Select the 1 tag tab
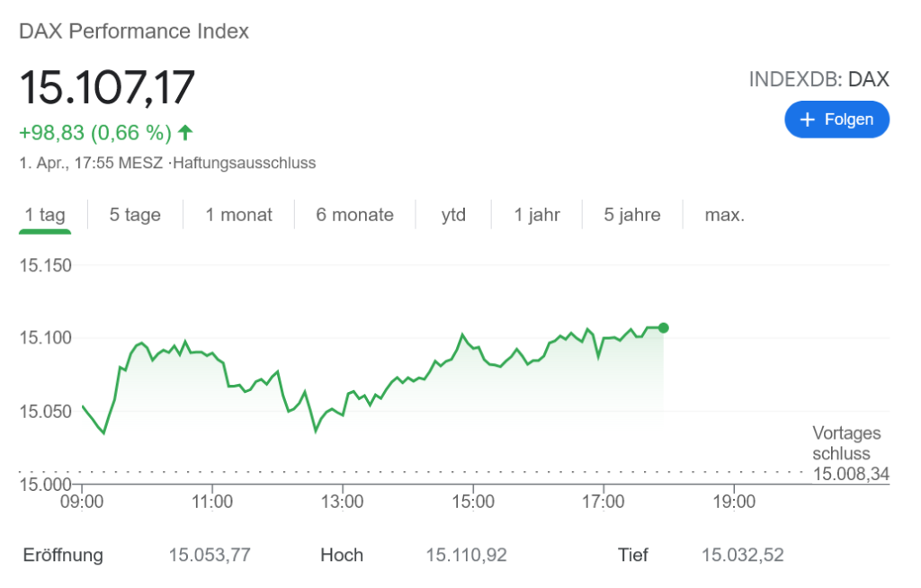 click(x=45, y=215)
